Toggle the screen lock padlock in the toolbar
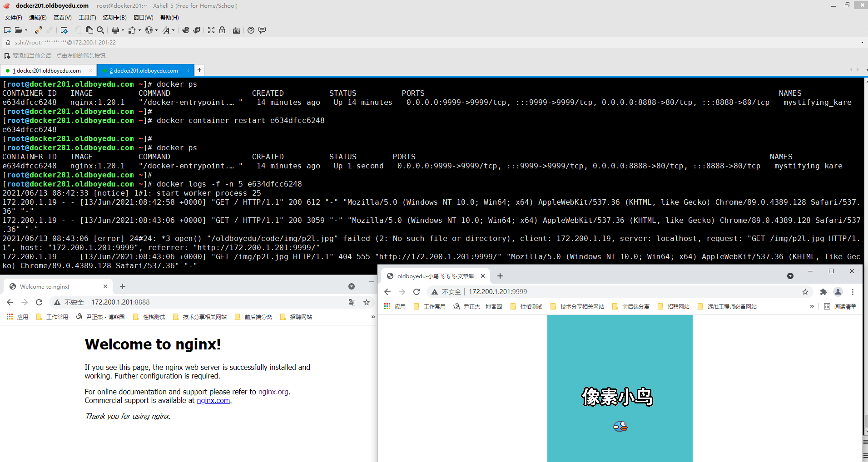868x462 pixels. click(222, 30)
